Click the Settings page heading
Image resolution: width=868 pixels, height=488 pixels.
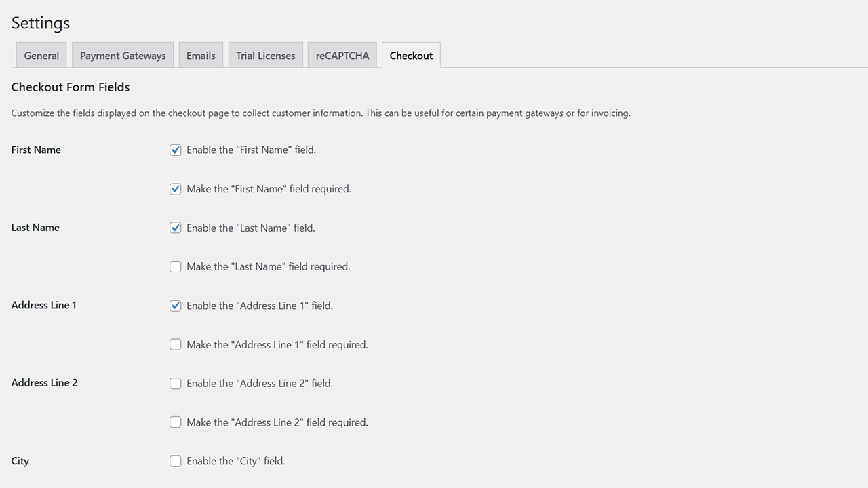click(x=41, y=23)
